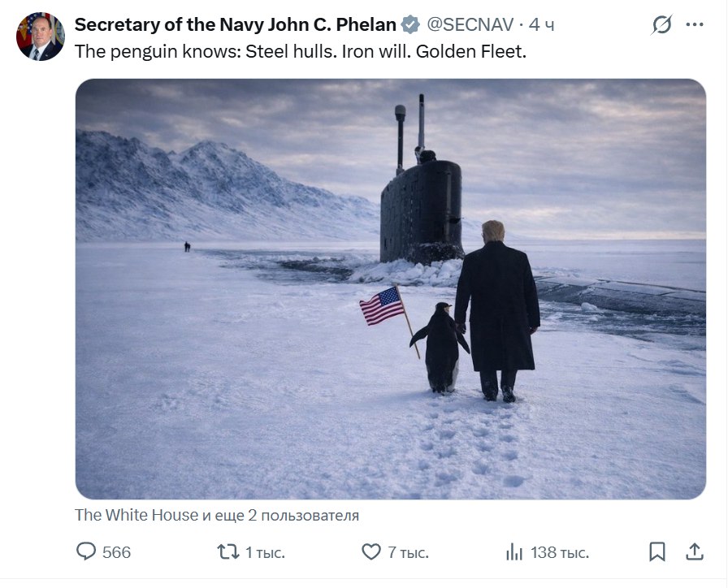Repost this tweet via retweet icon
Viewport: 728px width, 588px height.
coord(228,552)
